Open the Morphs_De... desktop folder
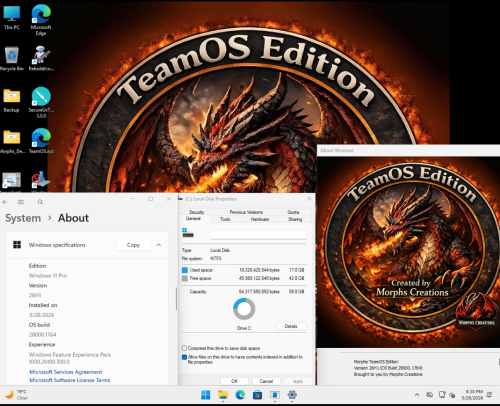 tap(12, 141)
